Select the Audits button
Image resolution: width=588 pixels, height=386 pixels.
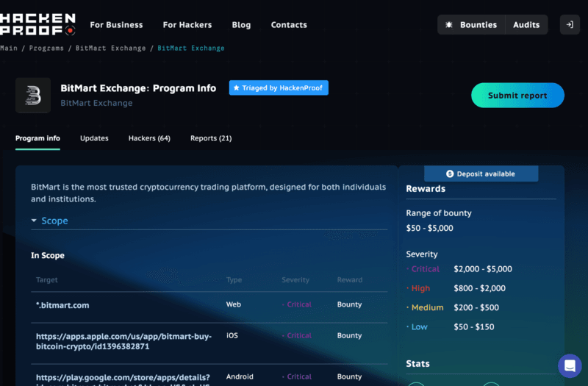[526, 25]
